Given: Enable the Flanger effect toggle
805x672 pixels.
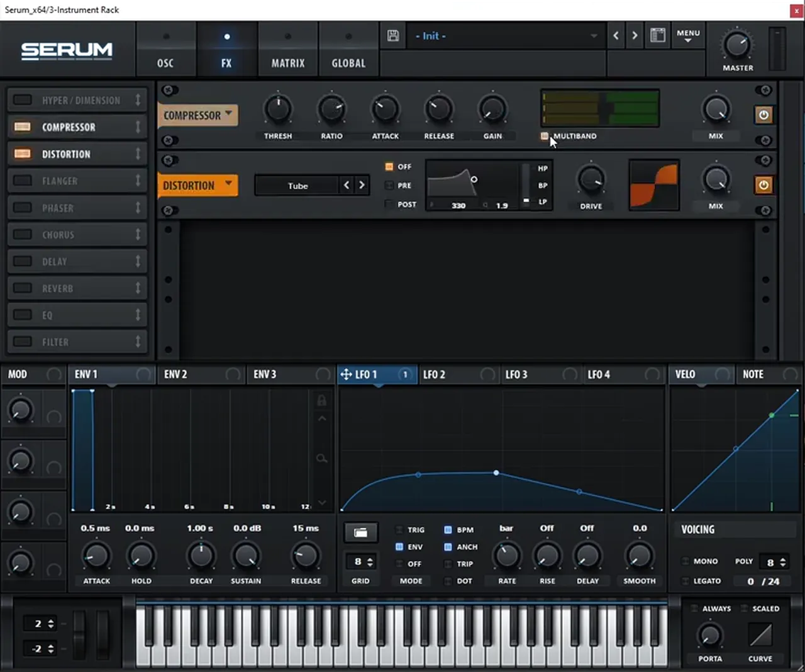Looking at the screenshot, I should (23, 181).
